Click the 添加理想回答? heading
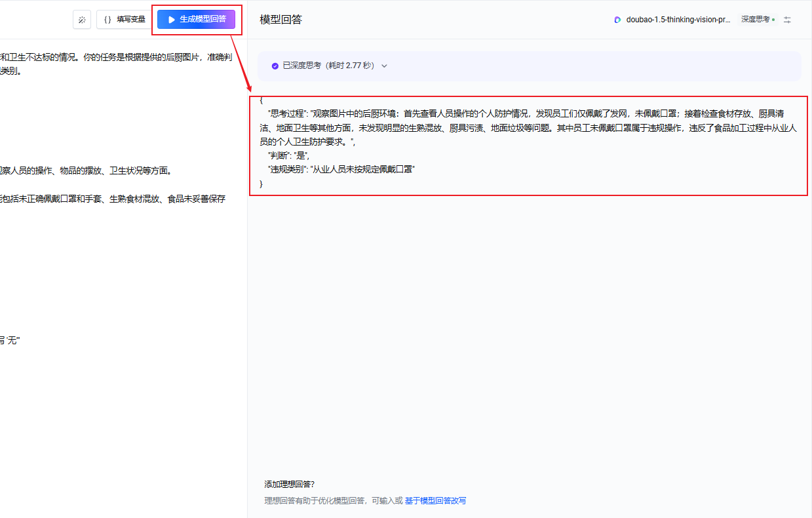The height and width of the screenshot is (518, 812). 289,485
